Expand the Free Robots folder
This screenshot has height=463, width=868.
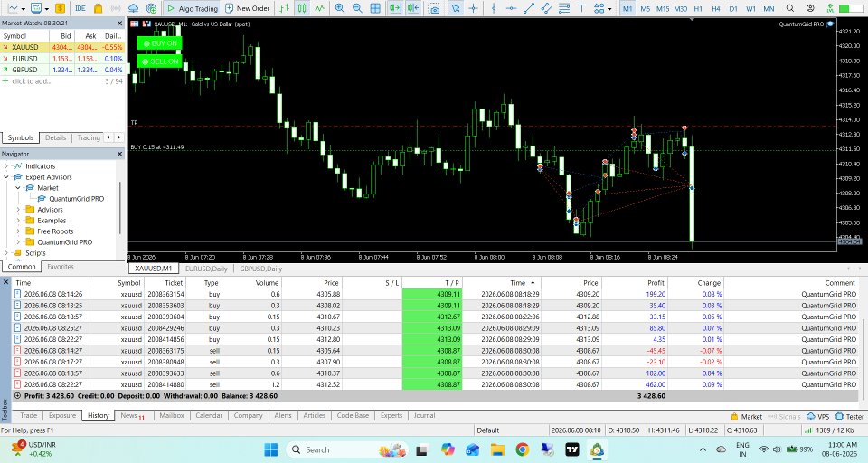coord(18,231)
